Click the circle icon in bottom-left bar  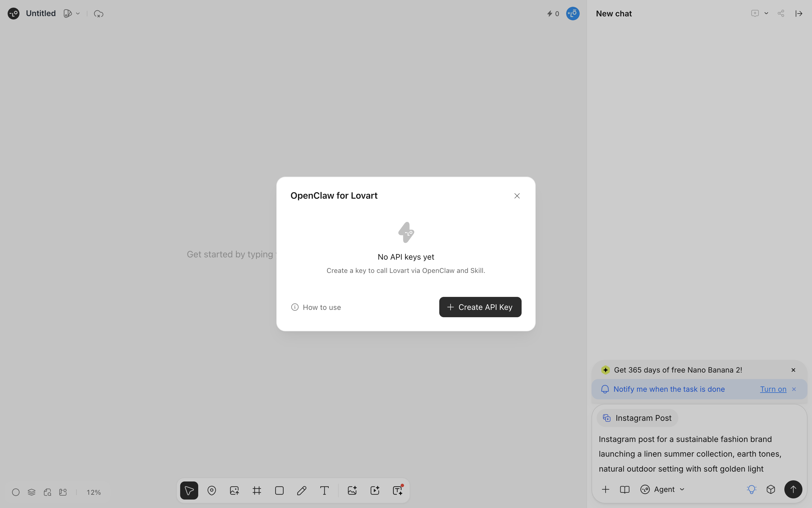[16, 492]
